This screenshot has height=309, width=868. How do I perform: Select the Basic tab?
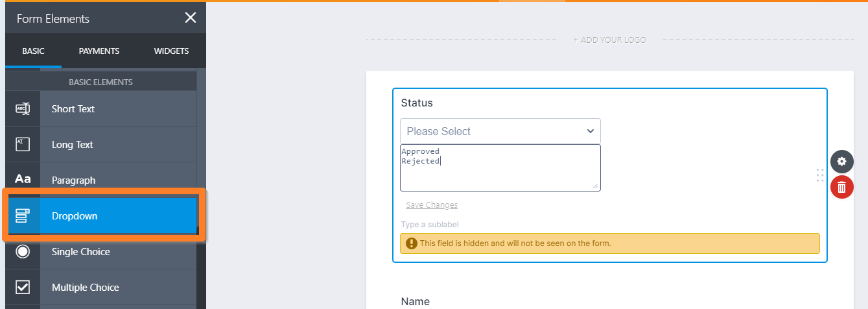[33, 51]
